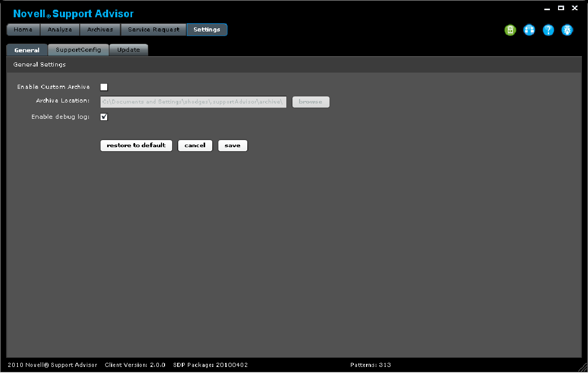The image size is (588, 373).
Task: Save the general settings
Action: [233, 146]
